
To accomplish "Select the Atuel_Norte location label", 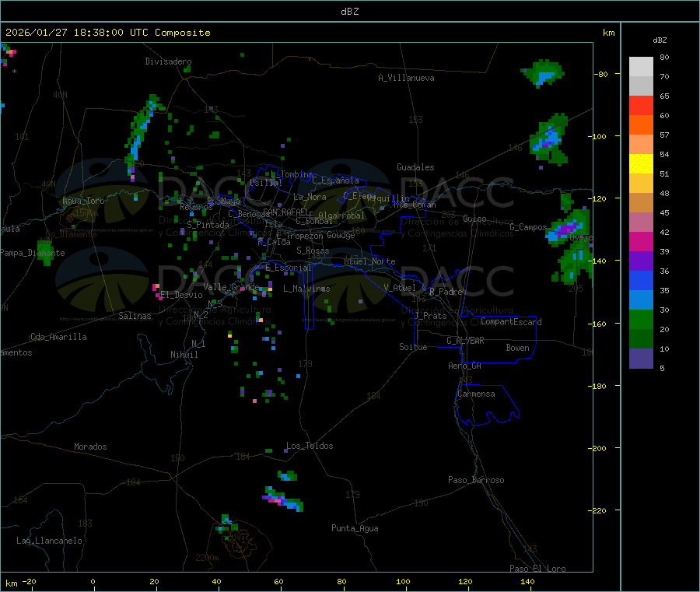I will tap(369, 261).
